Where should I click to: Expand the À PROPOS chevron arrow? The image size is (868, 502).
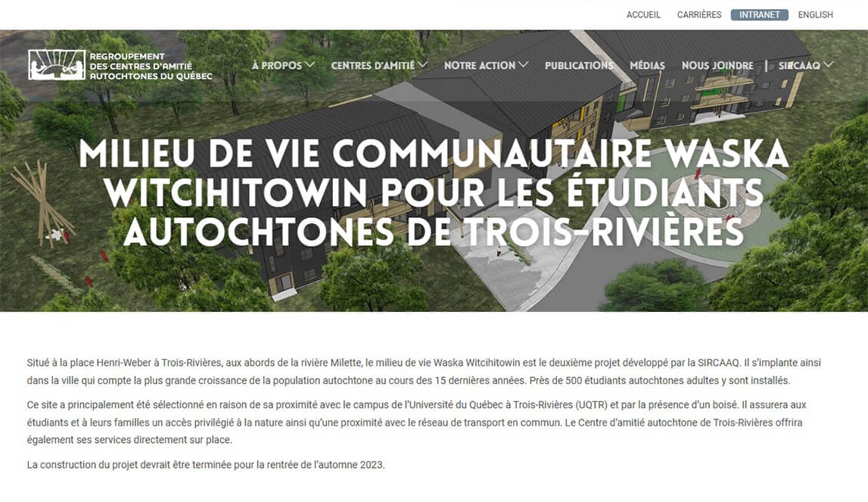click(x=310, y=65)
